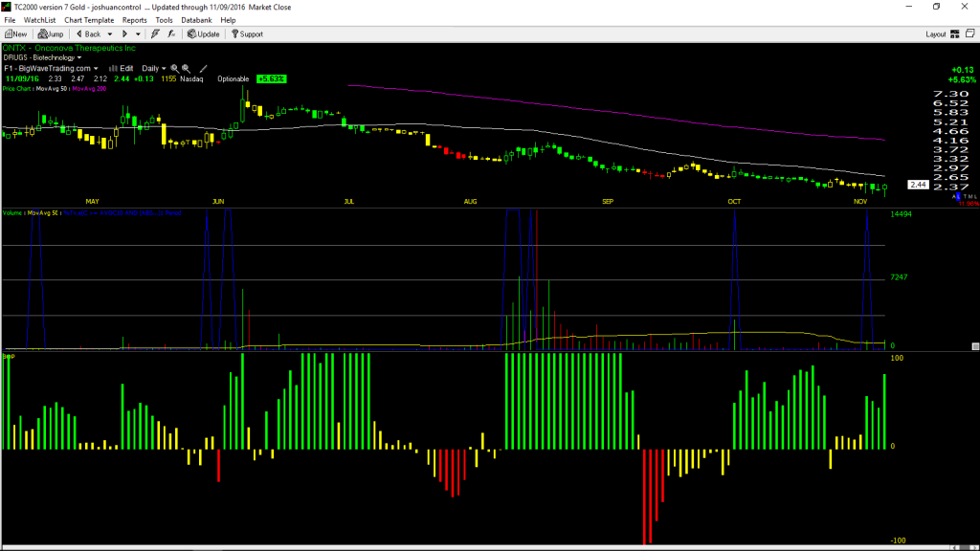This screenshot has width=980, height=551.
Task: Go Back to previous symbol
Action: click(x=88, y=34)
